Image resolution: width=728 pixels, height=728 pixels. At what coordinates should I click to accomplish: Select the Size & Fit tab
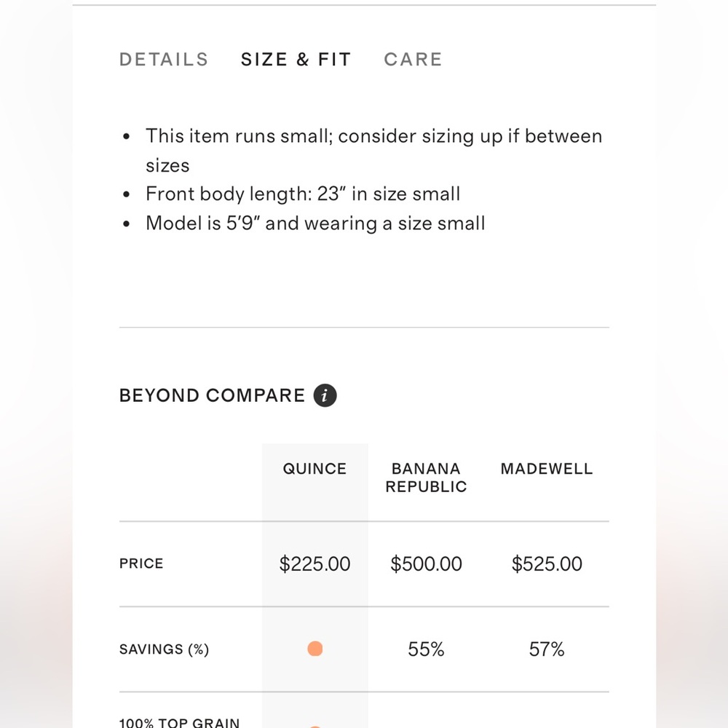296,60
